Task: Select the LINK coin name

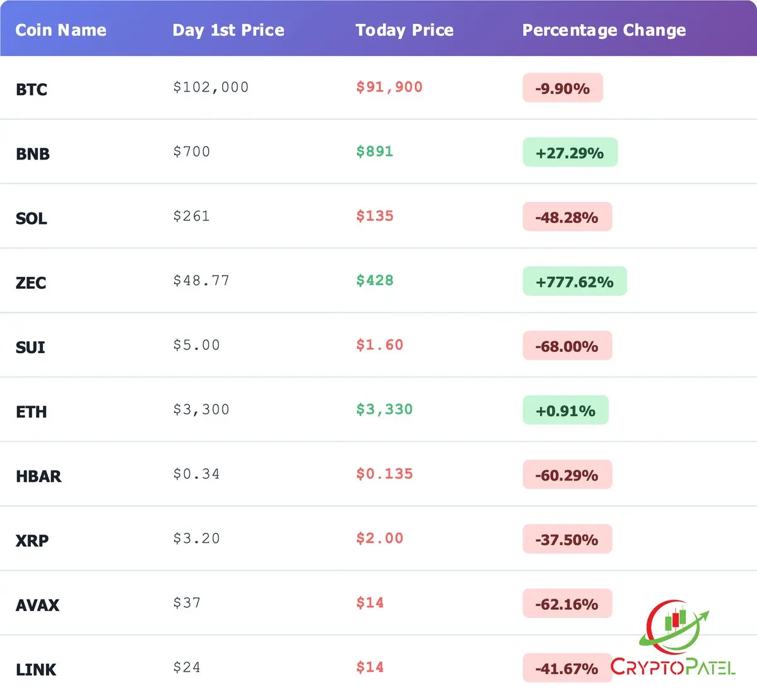Action: (36, 670)
